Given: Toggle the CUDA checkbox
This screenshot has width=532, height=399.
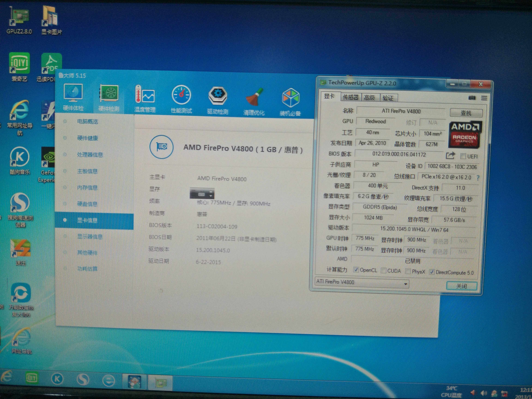Looking at the screenshot, I should (384, 271).
